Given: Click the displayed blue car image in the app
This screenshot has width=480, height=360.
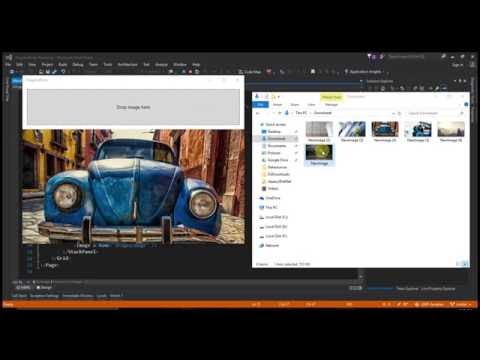Looking at the screenshot, I should [x=133, y=187].
